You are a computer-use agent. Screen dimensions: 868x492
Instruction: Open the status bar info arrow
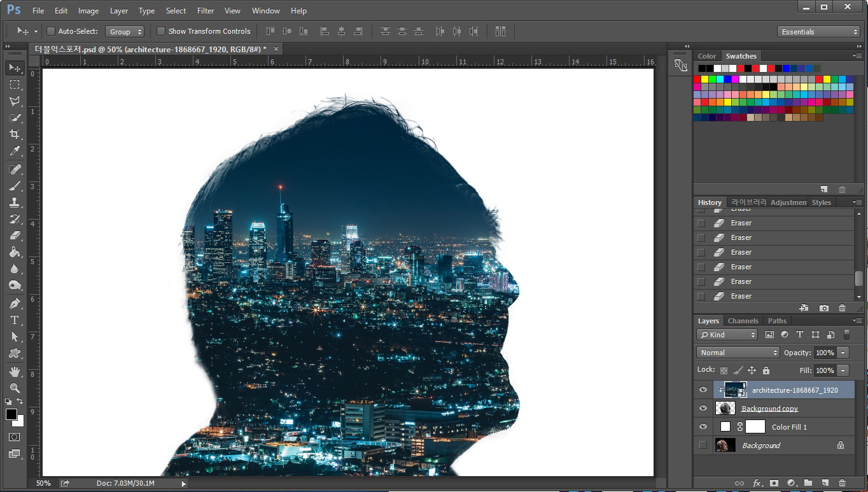pyautogui.click(x=185, y=484)
